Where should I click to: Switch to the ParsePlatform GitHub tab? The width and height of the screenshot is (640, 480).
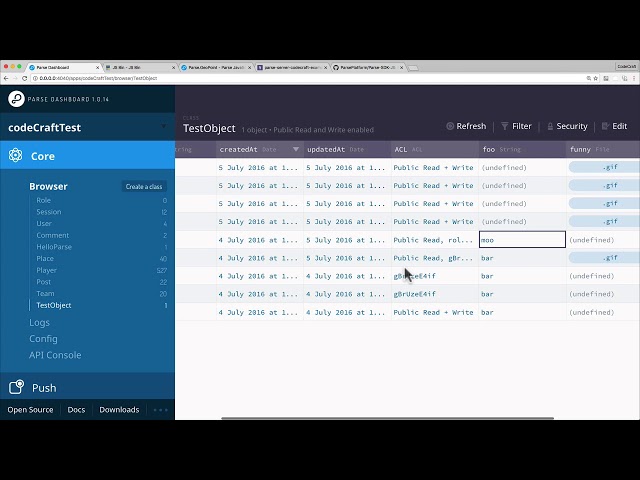(x=368, y=67)
